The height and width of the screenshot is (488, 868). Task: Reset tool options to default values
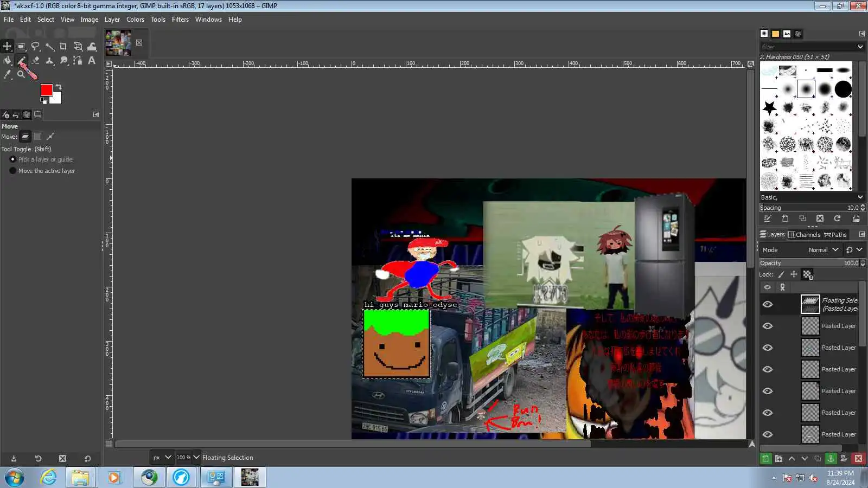point(87,459)
